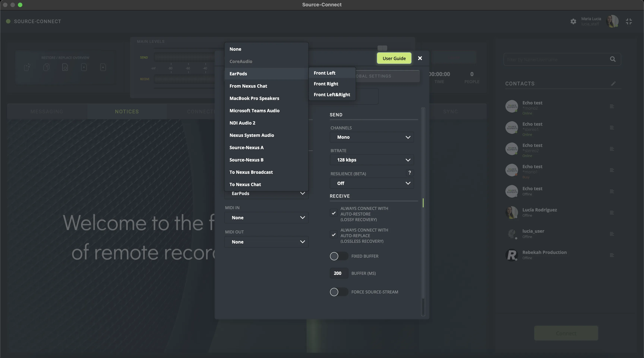Click Lucía Rodríguez contact photo

pyautogui.click(x=512, y=213)
